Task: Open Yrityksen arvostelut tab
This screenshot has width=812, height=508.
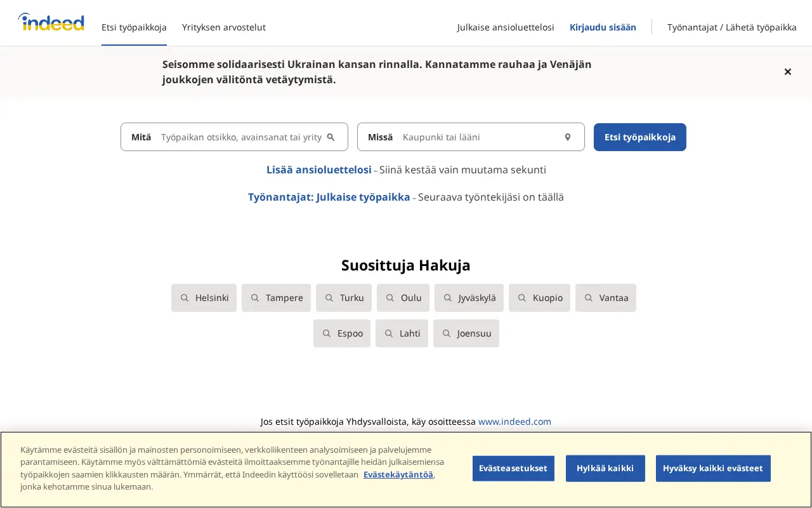Action: pyautogui.click(x=224, y=27)
